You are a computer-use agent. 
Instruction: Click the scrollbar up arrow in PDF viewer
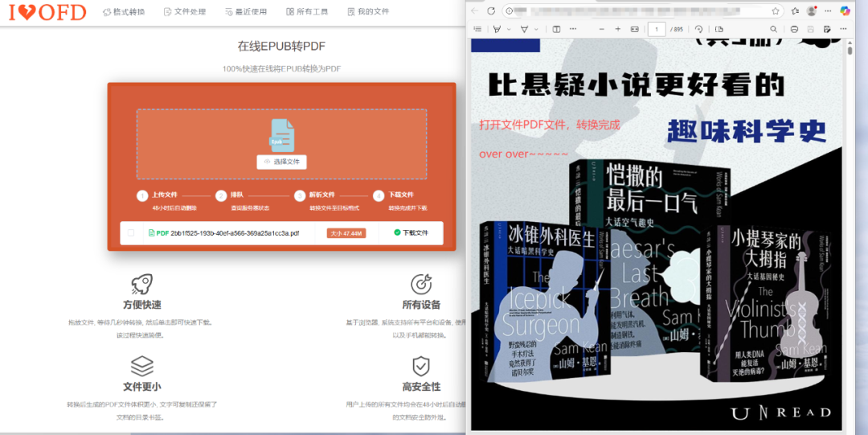[x=850, y=42]
